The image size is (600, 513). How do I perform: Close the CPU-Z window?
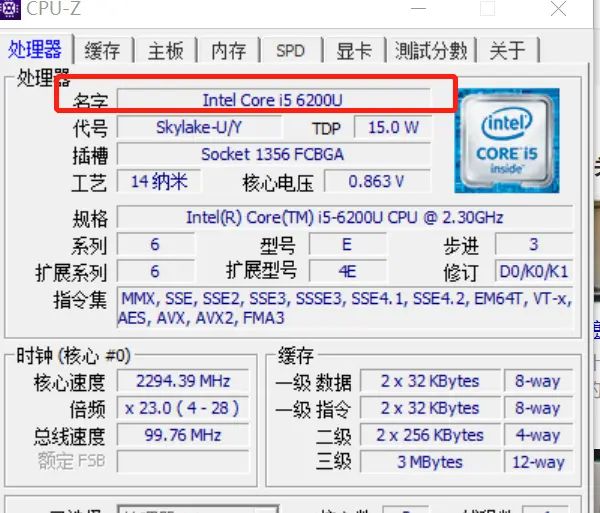coord(558,8)
